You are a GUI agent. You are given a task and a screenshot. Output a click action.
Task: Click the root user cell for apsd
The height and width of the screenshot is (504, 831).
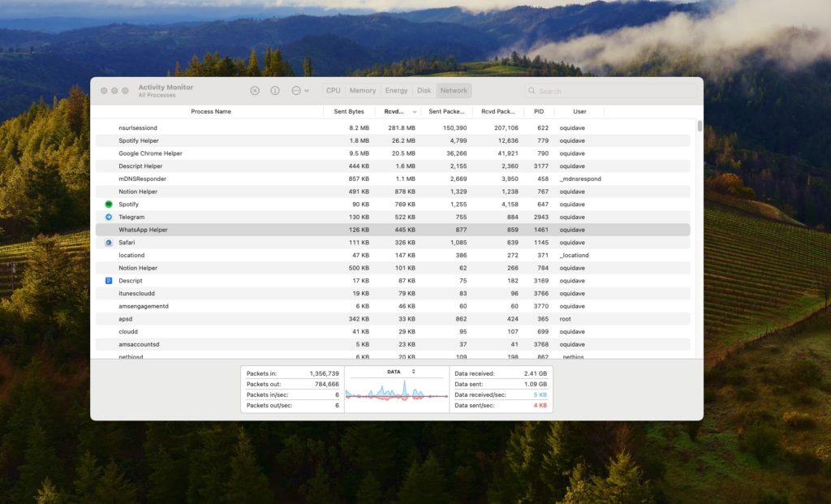(565, 318)
